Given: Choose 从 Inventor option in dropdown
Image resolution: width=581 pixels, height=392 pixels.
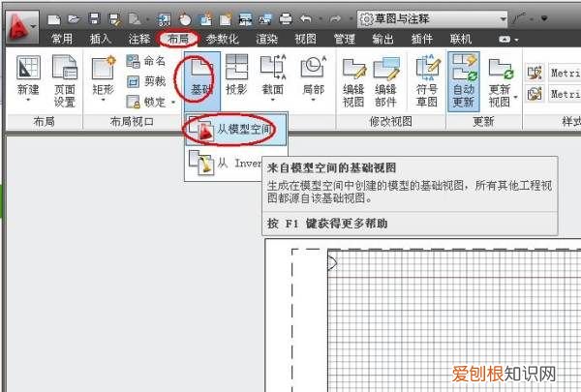Looking at the screenshot, I should click(x=224, y=163).
